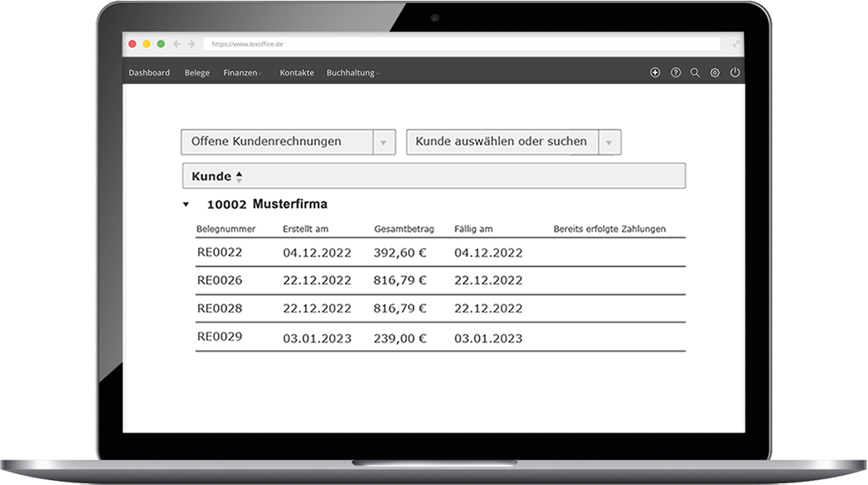The width and height of the screenshot is (868, 485).
Task: Open the Finanzen dropdown menu
Action: click(242, 73)
